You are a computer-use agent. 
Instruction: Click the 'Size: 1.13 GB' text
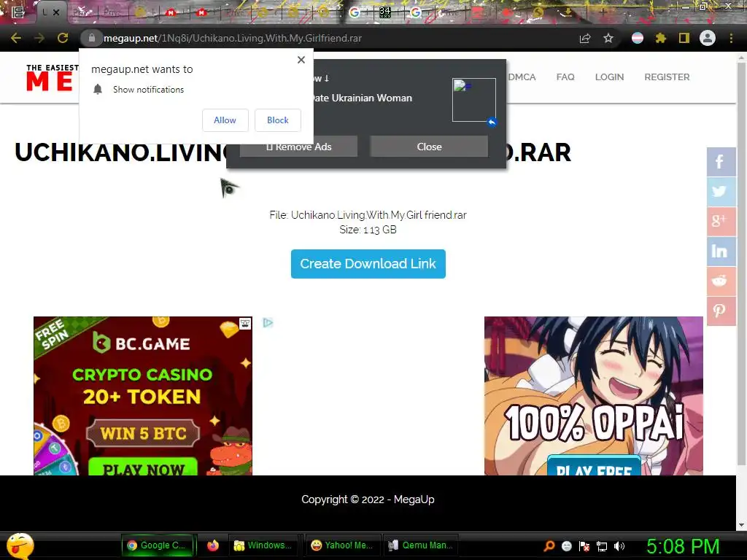pos(368,230)
